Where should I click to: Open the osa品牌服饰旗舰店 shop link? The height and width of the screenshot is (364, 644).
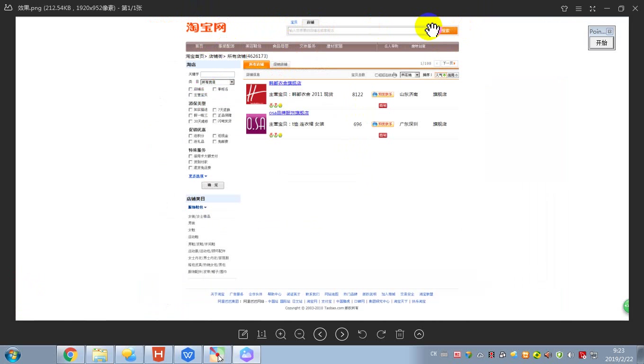pos(289,113)
